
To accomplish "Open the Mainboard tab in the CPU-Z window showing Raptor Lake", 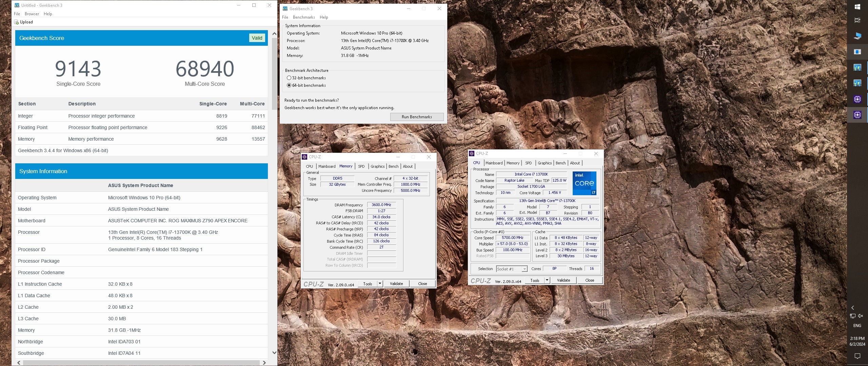I will [x=494, y=163].
